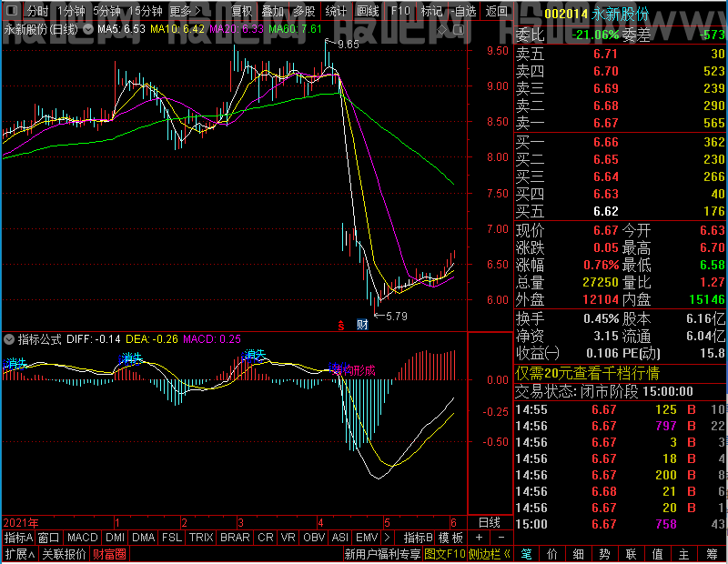Screen dimensions: 728x564
Task: Click red S marker under chart
Action: (340, 326)
